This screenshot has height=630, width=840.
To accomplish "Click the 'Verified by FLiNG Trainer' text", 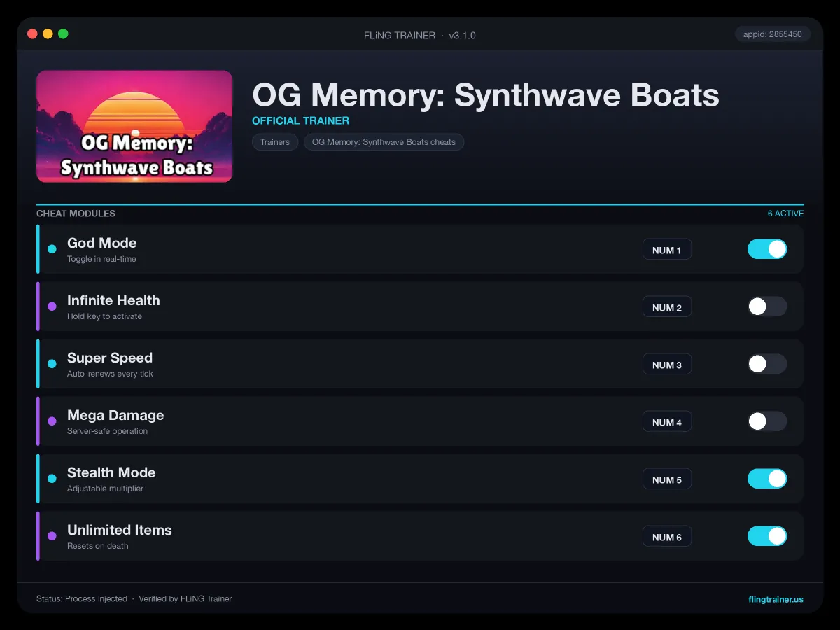I will [x=185, y=599].
